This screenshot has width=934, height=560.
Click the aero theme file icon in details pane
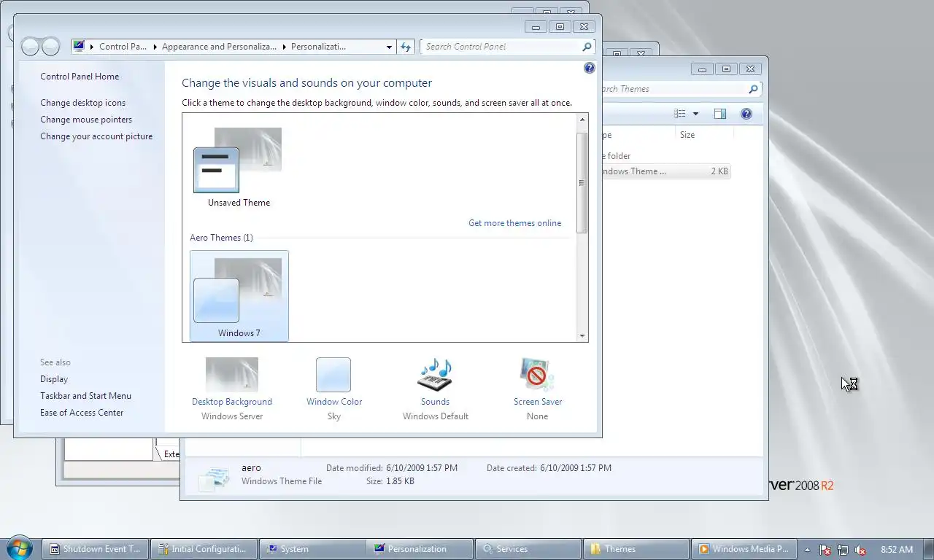click(x=214, y=478)
